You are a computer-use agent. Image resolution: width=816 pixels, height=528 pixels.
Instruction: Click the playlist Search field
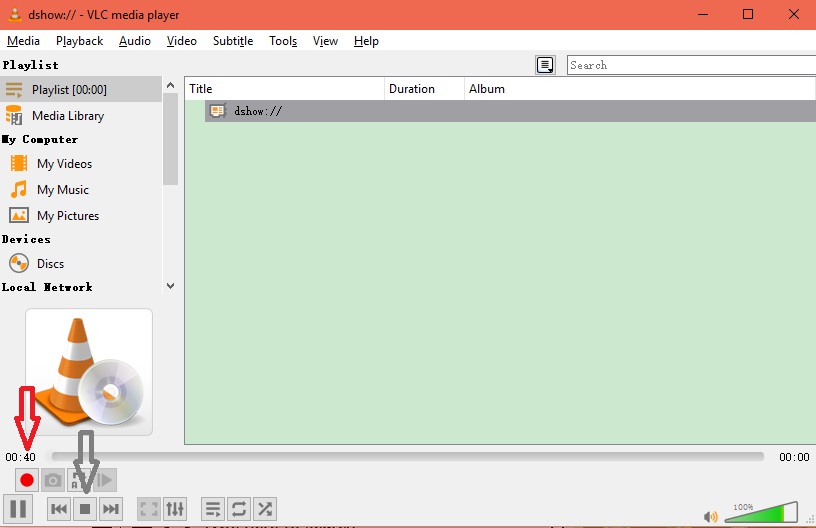[x=691, y=65]
